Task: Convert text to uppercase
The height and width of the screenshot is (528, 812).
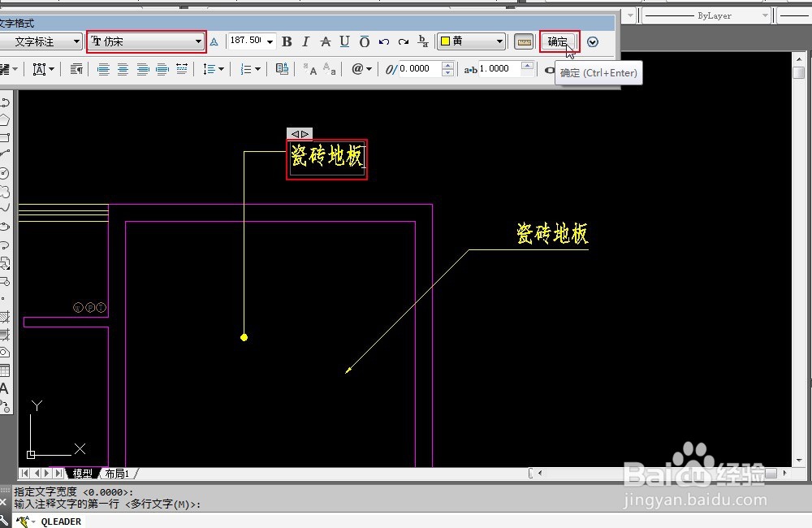Action: (310, 69)
